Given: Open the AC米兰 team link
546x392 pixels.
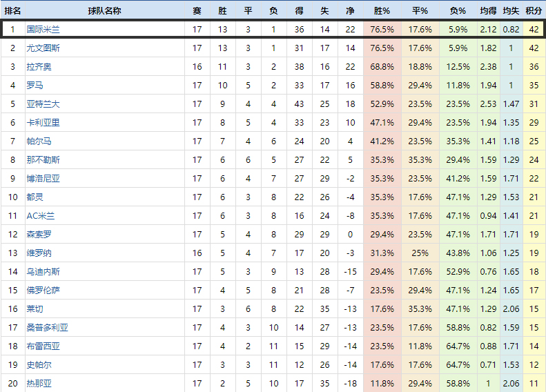Looking at the screenshot, I should (40, 216).
